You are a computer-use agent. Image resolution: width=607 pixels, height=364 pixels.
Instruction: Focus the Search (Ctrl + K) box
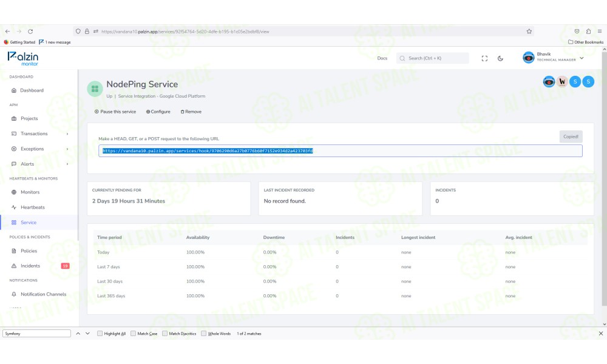coord(432,58)
